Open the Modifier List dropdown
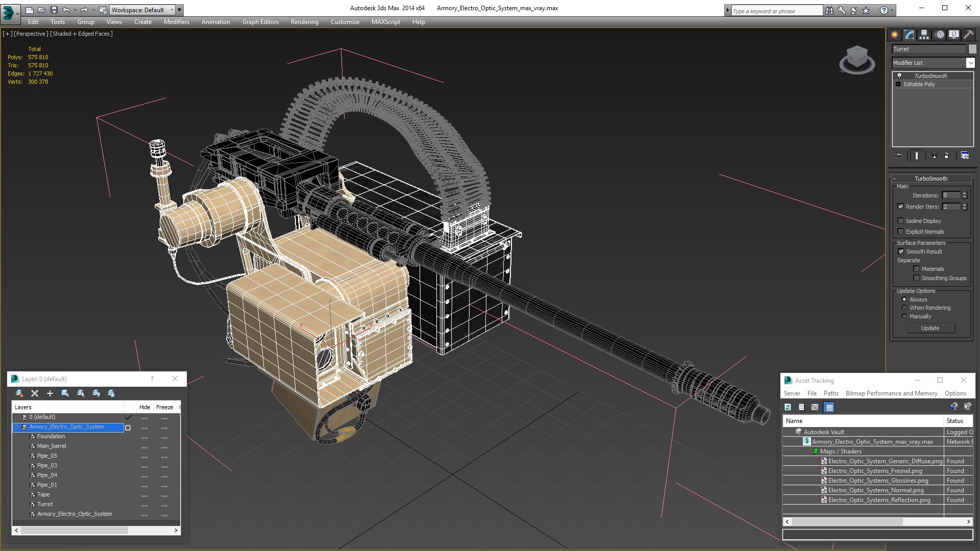 933,63
